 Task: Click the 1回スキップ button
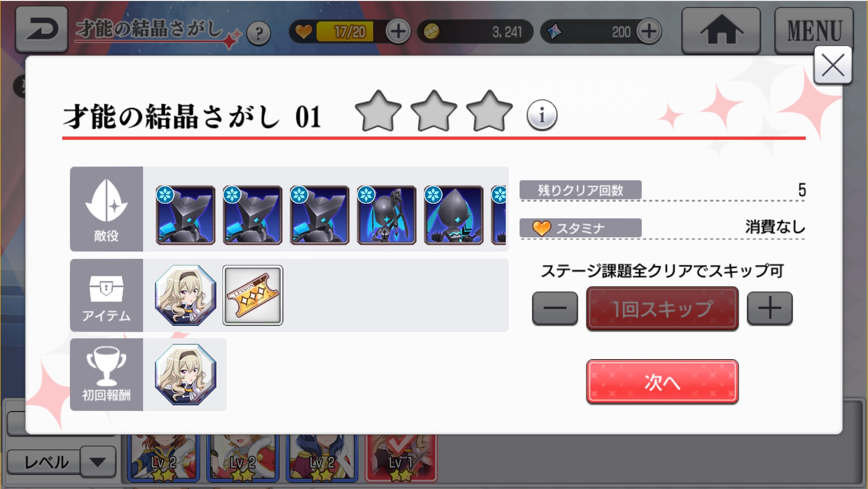(x=662, y=309)
